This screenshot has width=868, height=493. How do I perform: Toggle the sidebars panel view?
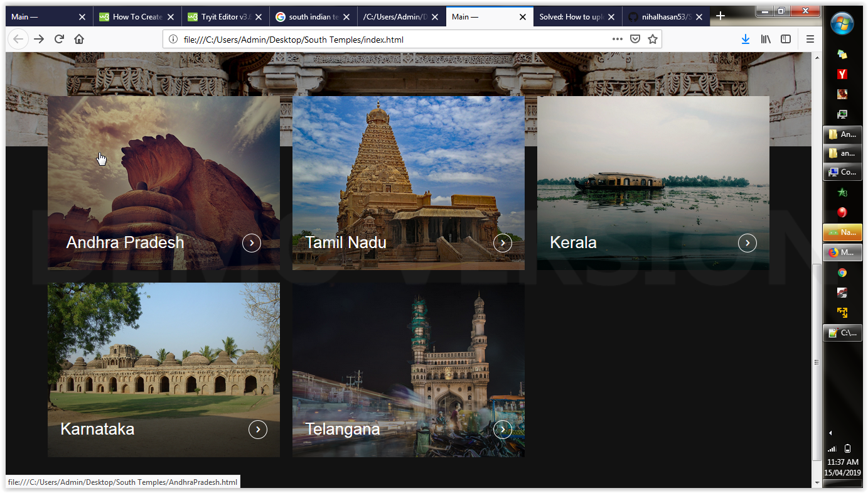pyautogui.click(x=786, y=38)
